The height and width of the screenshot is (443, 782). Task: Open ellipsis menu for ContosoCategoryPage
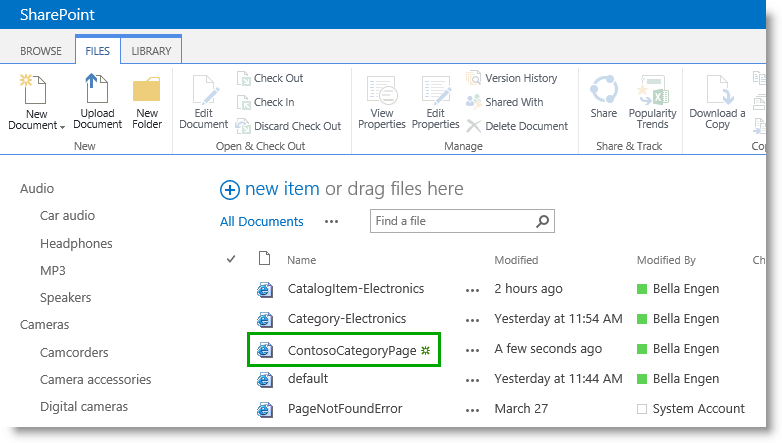pyautogui.click(x=472, y=350)
